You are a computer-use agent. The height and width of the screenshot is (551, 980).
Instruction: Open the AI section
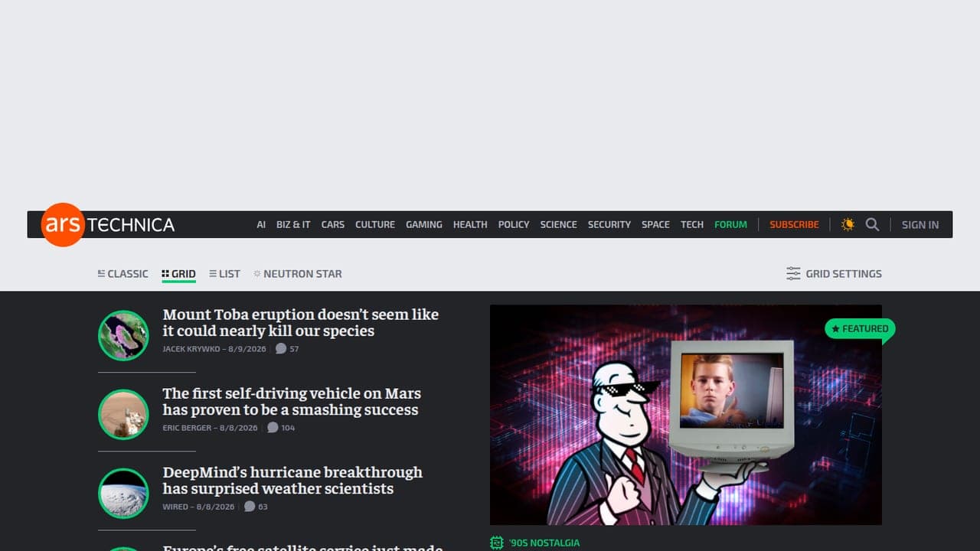pos(261,224)
